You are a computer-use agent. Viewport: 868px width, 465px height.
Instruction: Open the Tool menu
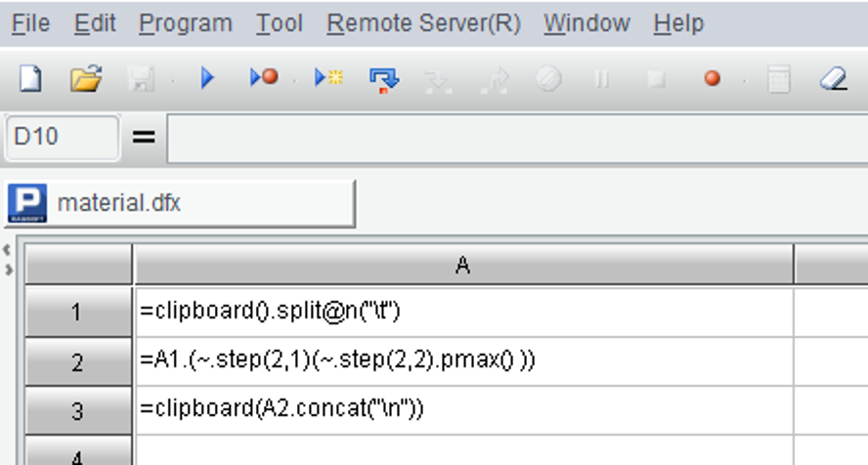click(280, 23)
